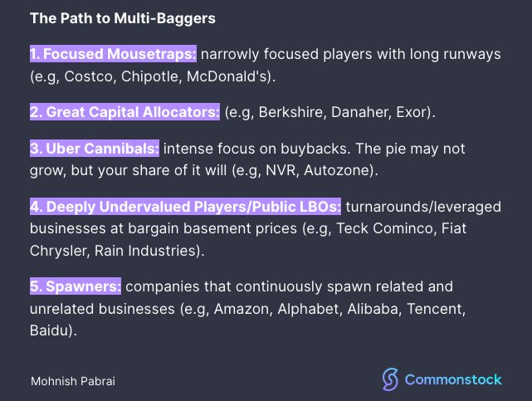Image resolution: width=532 pixels, height=401 pixels.
Task: Click the word 'Tencent' in item five
Action: coord(434,309)
